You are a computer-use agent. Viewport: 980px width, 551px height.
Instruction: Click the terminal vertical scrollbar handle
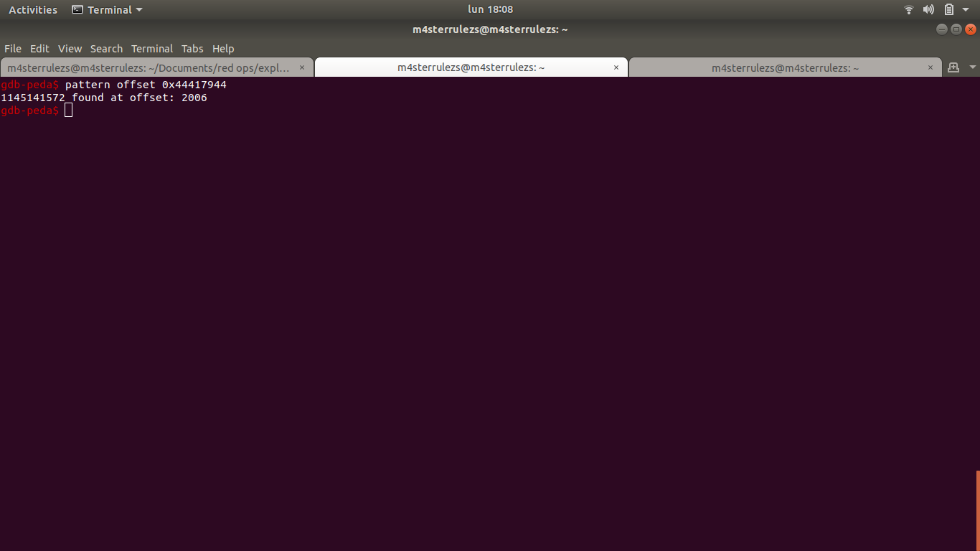pos(977,510)
